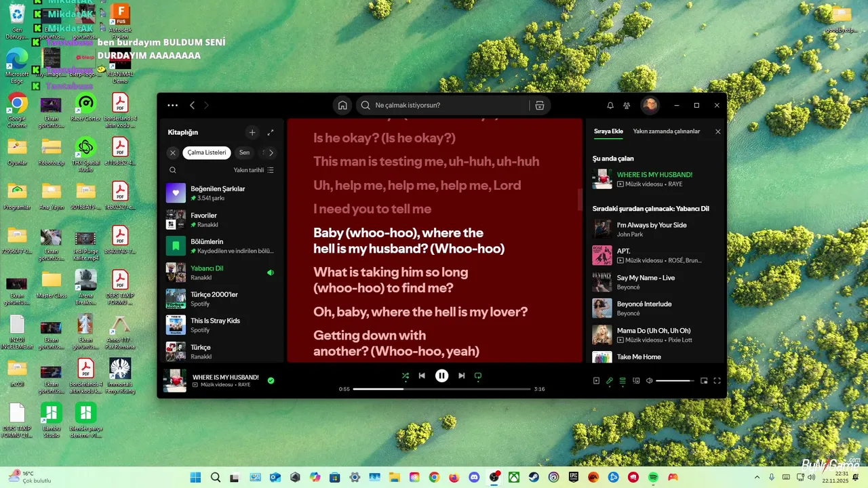Open the three-dot Spotify menu

pos(173,105)
